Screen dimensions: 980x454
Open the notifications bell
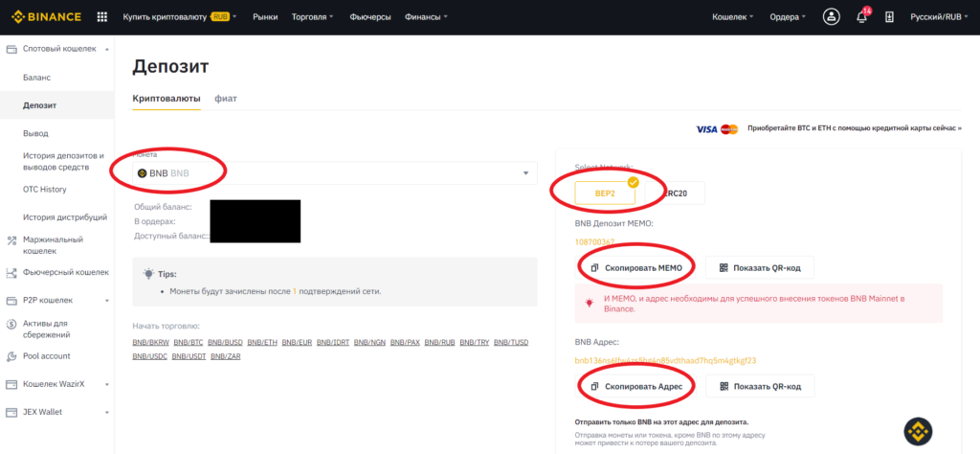click(861, 17)
